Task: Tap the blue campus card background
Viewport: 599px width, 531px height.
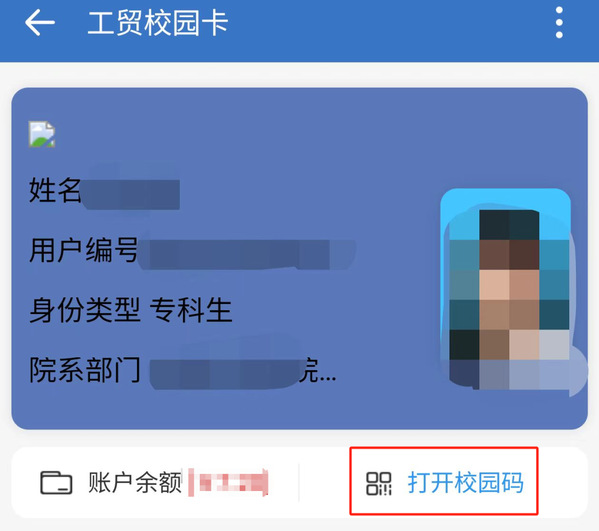Action: click(x=300, y=259)
